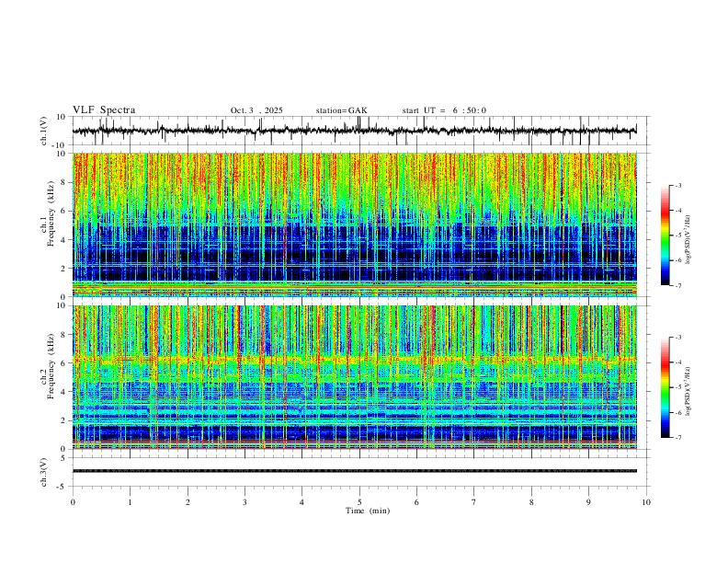Click the time axis tick label '9'
The height and width of the screenshot is (563, 728).
(x=588, y=502)
